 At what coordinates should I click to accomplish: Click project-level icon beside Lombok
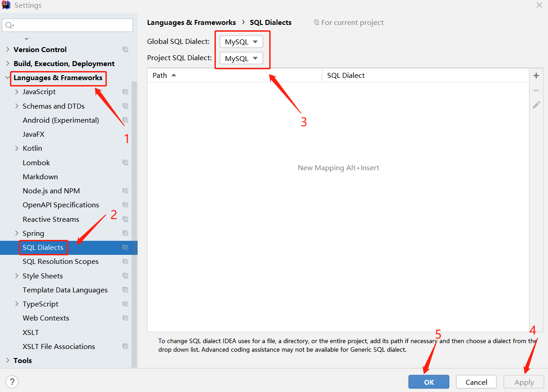[x=125, y=163]
